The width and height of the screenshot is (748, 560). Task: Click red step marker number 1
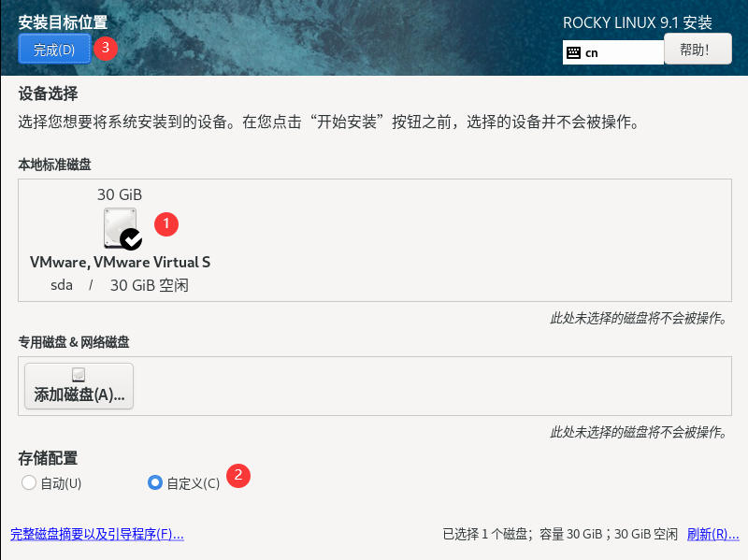(x=166, y=224)
